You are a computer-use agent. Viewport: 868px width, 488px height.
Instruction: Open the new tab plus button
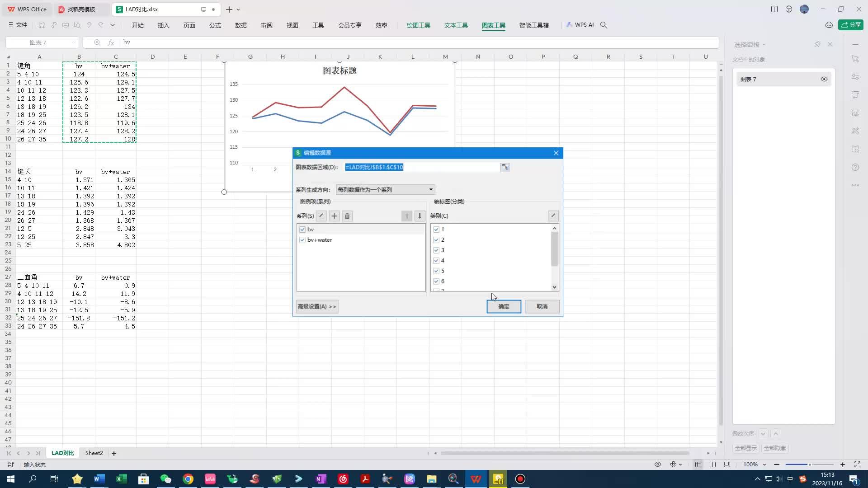click(x=229, y=9)
